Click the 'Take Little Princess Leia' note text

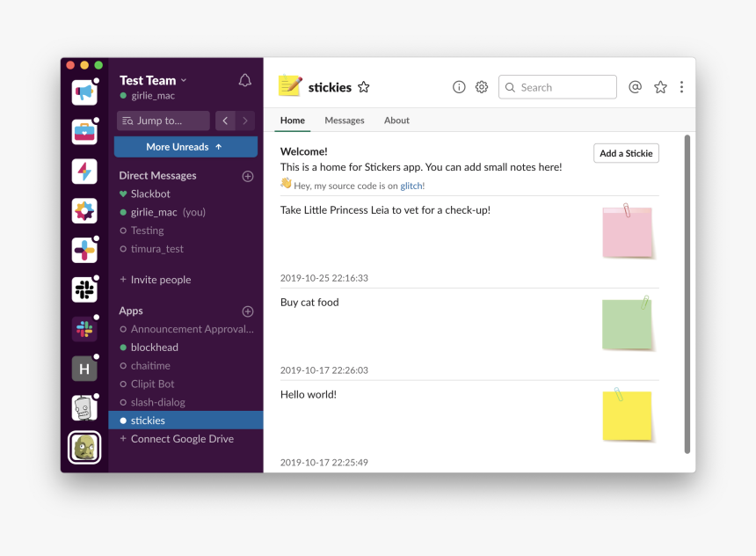pos(385,210)
